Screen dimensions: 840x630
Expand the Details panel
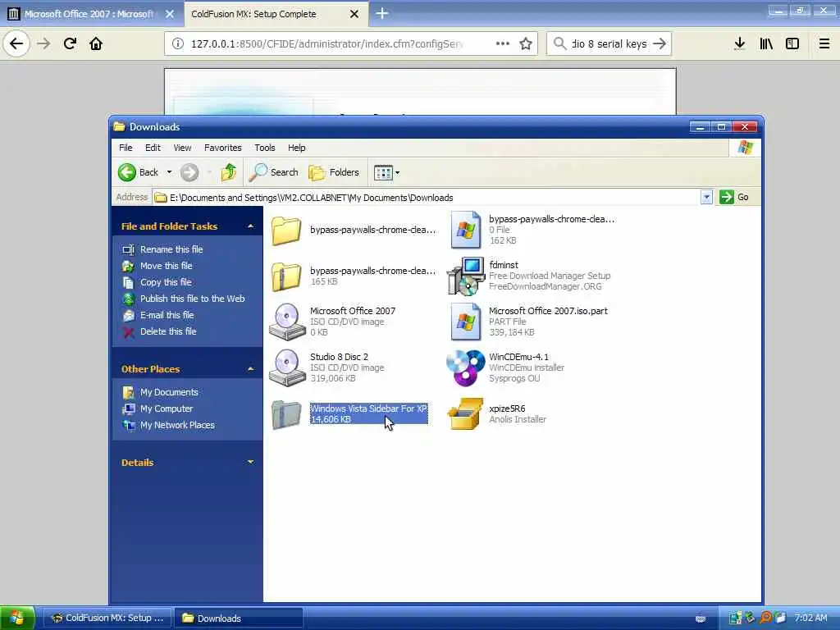250,463
